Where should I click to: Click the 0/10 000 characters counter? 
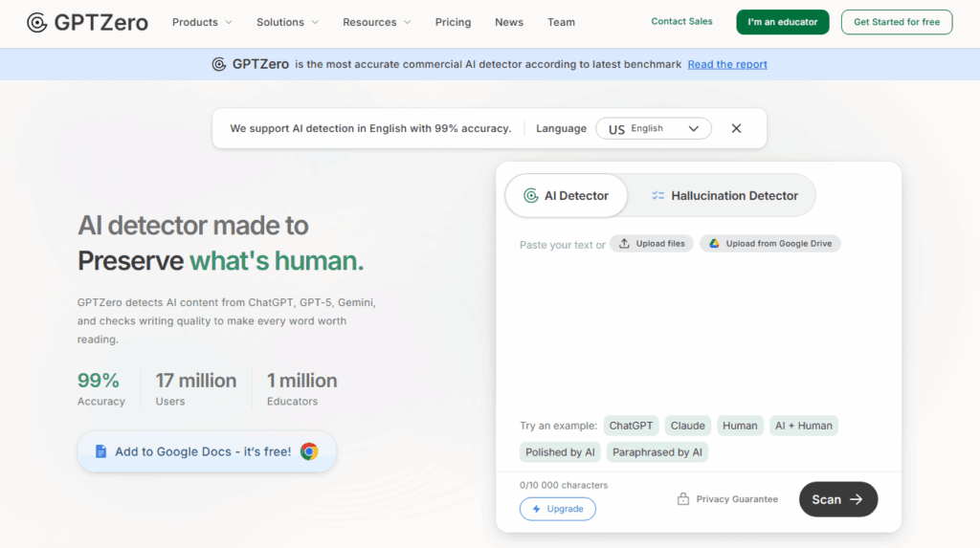coord(563,485)
